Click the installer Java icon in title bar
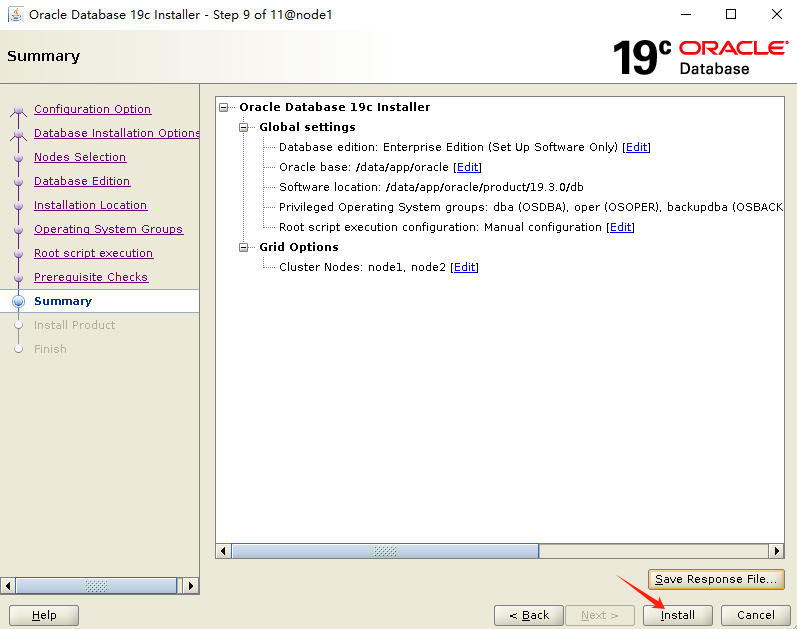Viewport: 797px width, 629px height. tap(16, 14)
